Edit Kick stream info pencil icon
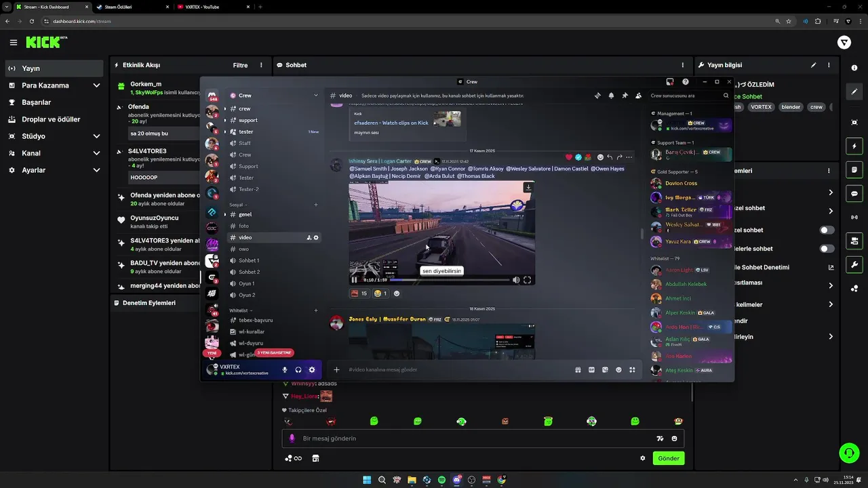868x488 pixels. pyautogui.click(x=813, y=65)
